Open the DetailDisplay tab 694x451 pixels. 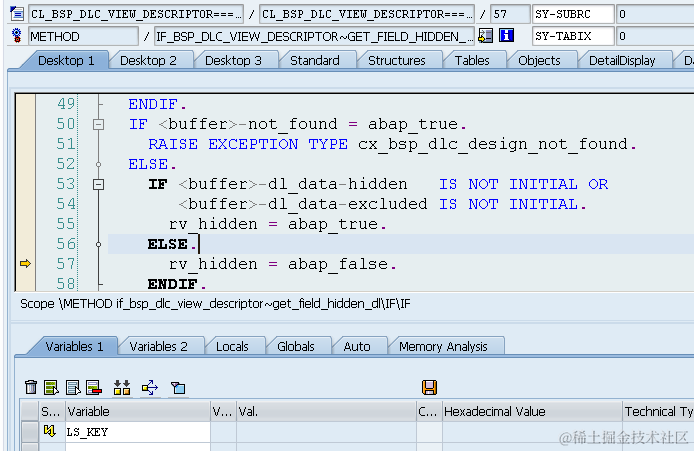coord(622,61)
